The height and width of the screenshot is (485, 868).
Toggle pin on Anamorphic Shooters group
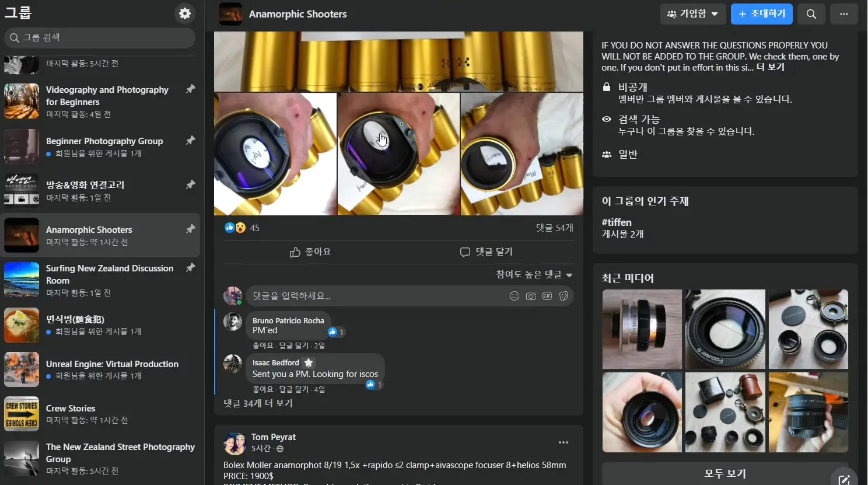pyautogui.click(x=190, y=229)
